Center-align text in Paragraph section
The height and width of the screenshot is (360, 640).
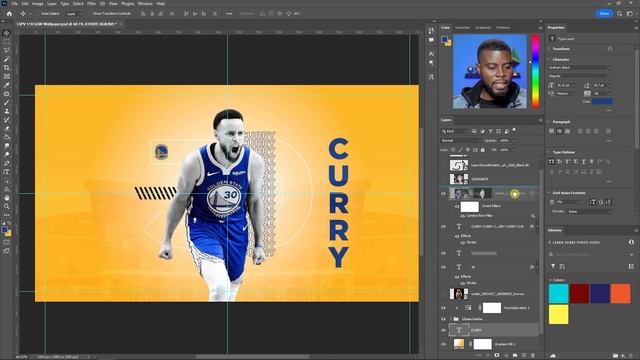click(559, 131)
